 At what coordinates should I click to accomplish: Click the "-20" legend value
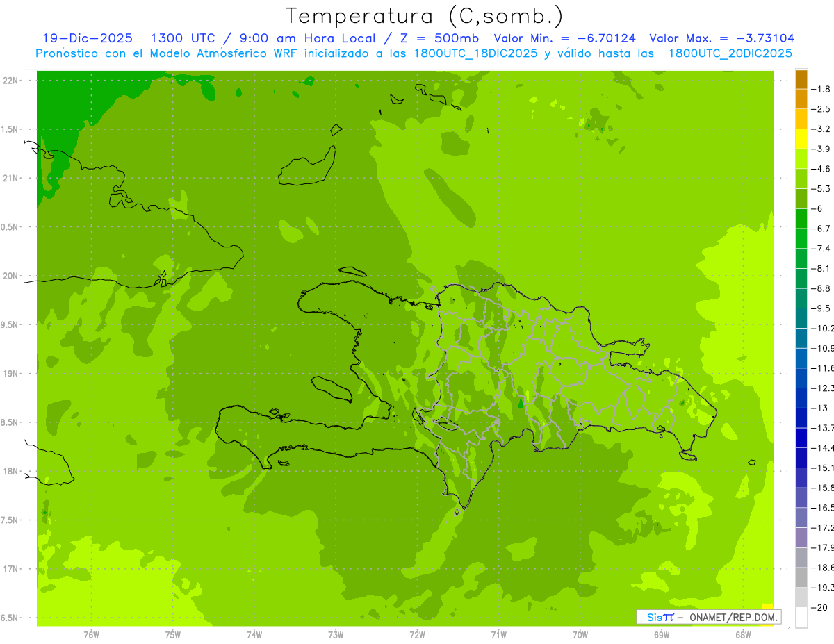pyautogui.click(x=819, y=607)
